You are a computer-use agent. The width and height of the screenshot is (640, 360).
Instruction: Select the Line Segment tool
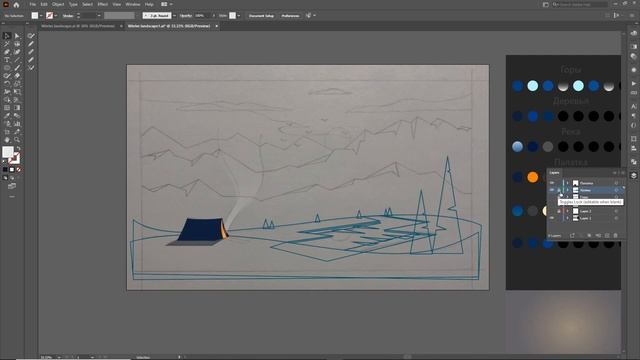point(17,60)
